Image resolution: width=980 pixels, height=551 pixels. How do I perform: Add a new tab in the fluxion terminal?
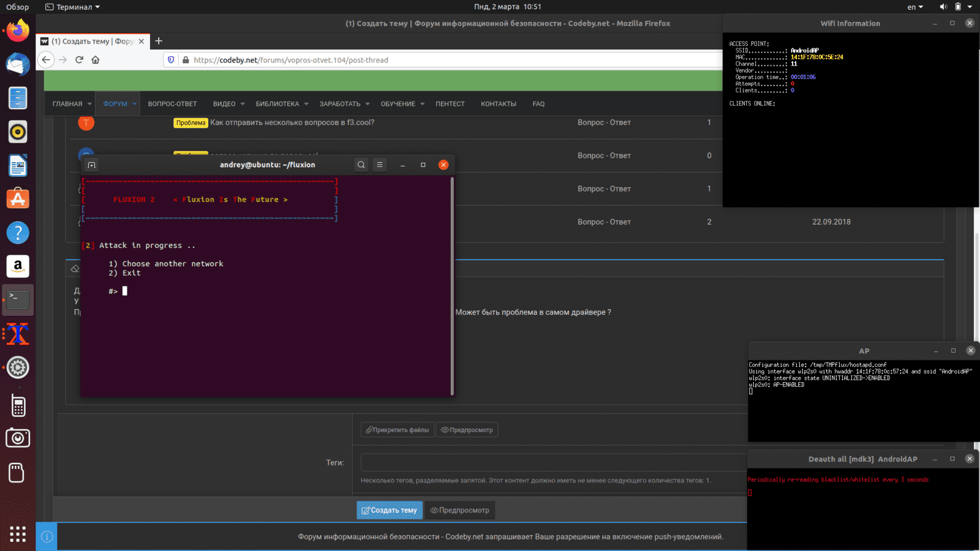pyautogui.click(x=91, y=165)
